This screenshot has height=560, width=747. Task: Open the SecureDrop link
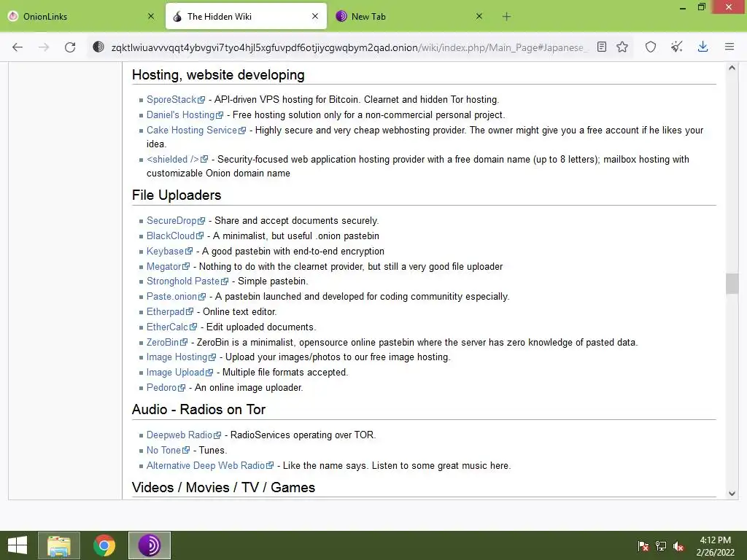click(175, 220)
